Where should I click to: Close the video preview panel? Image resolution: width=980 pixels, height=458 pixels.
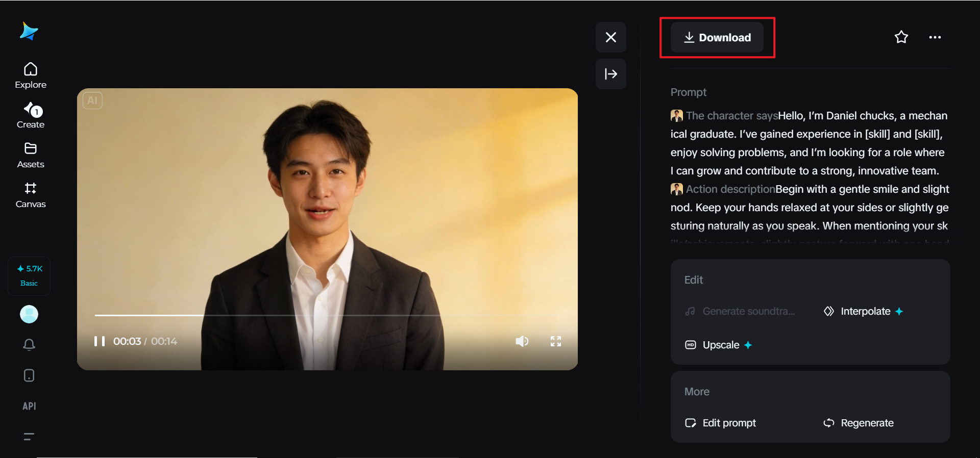pyautogui.click(x=611, y=37)
